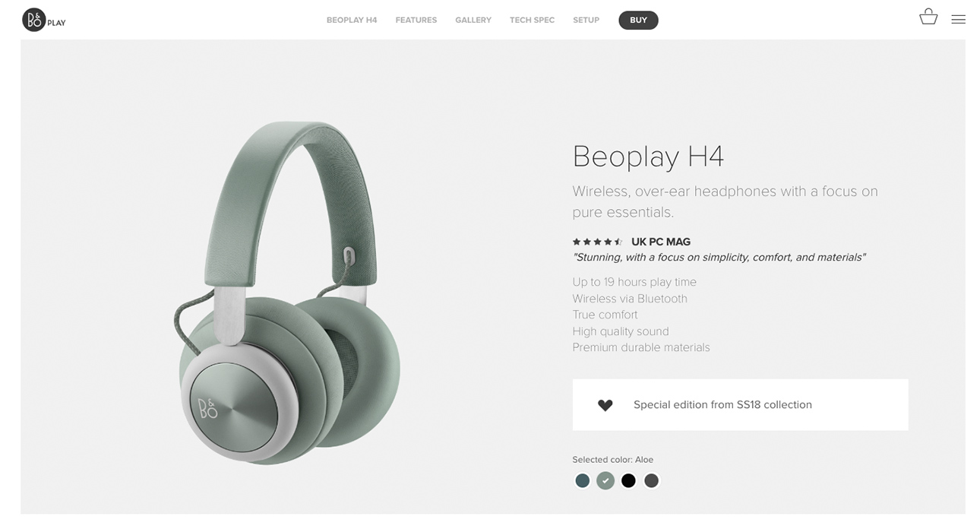Jump to TECH SPEC section
Viewport: 980px width, 532px height.
532,21
